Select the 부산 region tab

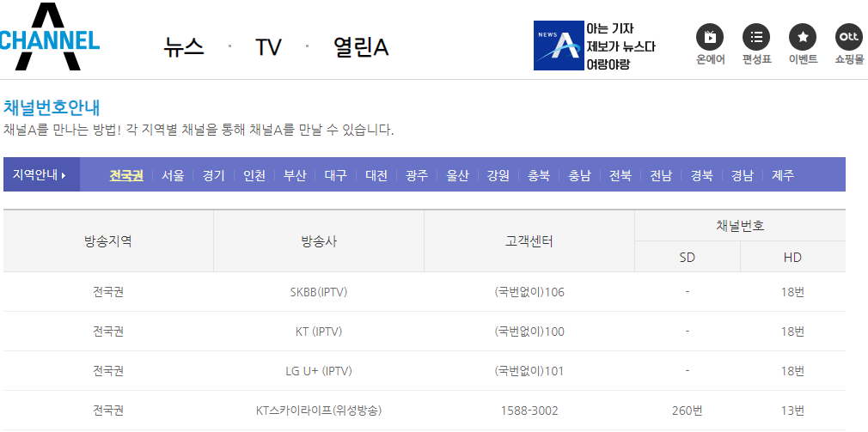click(295, 175)
